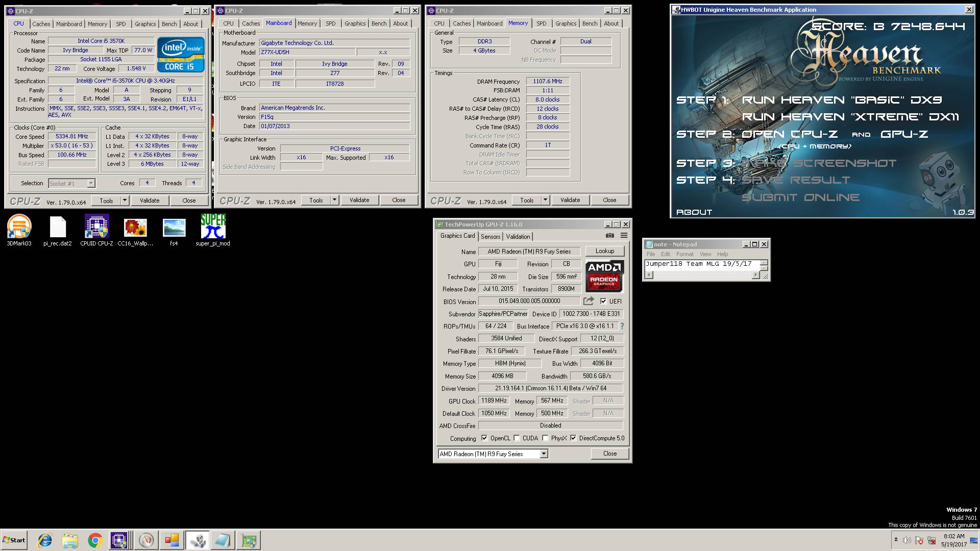Screen dimensions: 980x551
Task: Click the gauge application taskbar icon
Action: click(x=146, y=540)
